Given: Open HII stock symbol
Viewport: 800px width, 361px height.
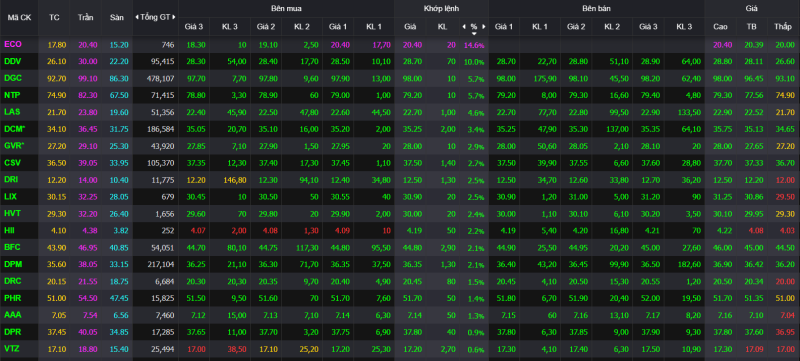Looking at the screenshot, I should [9, 230].
